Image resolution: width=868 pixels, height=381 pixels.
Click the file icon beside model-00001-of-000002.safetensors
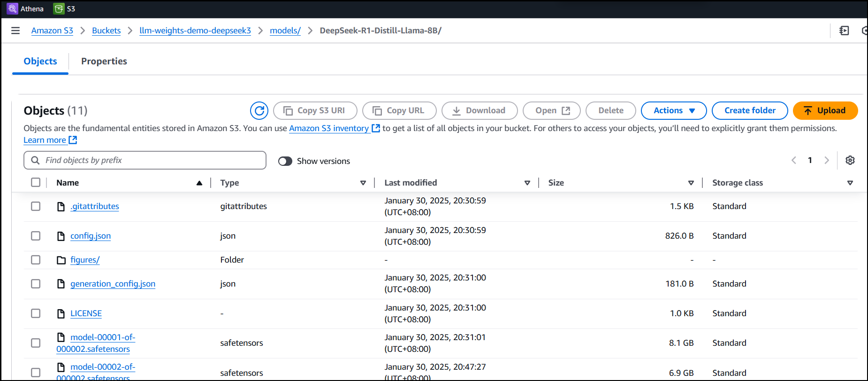[x=61, y=337]
